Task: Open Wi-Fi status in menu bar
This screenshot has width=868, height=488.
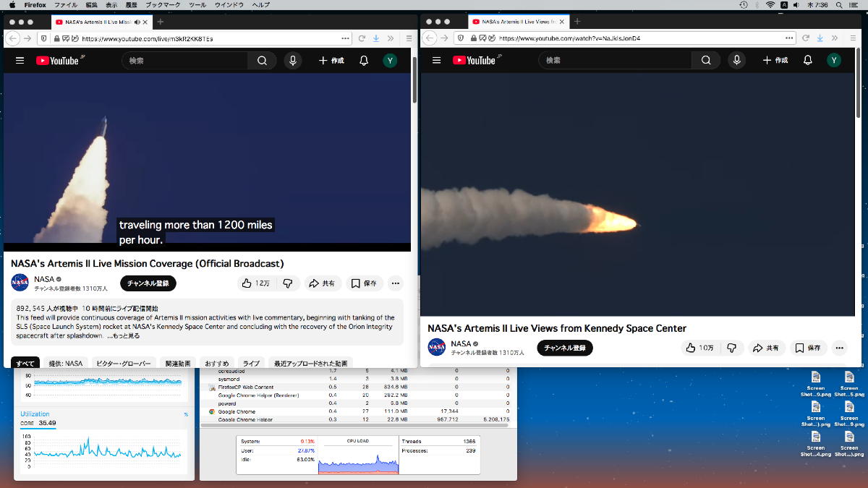Action: 770,5
